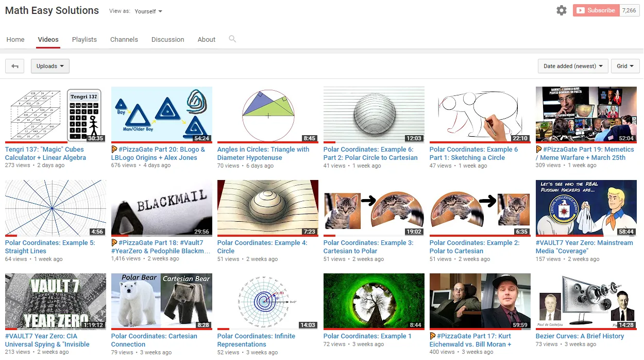Expand the Uploads filter dropdown

click(x=50, y=66)
